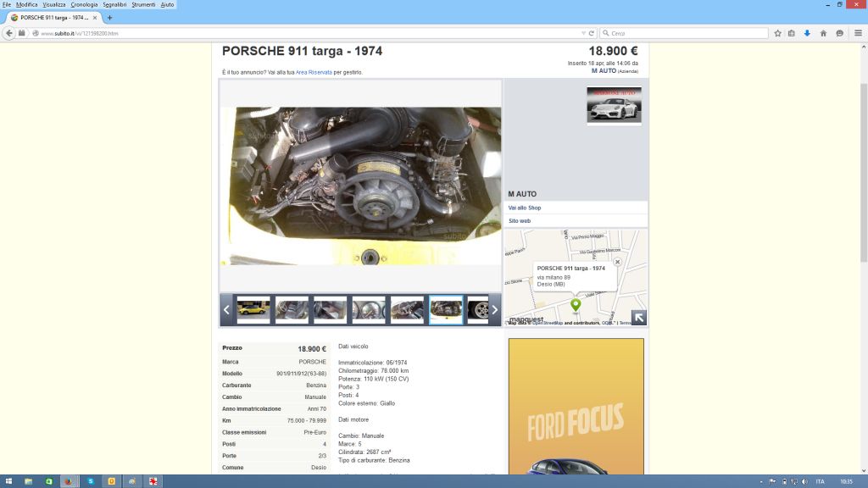Open File Explorer from the taskbar
The width and height of the screenshot is (868, 488).
point(28,481)
